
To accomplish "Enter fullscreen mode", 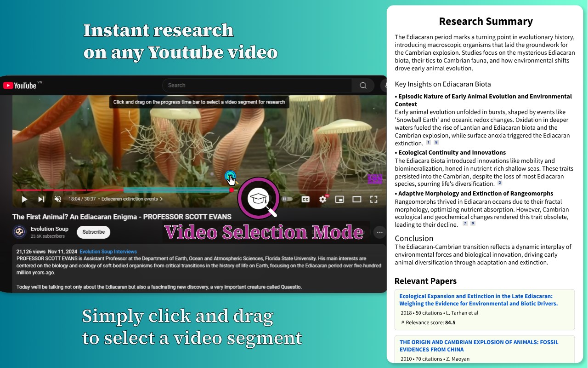I will 374,199.
